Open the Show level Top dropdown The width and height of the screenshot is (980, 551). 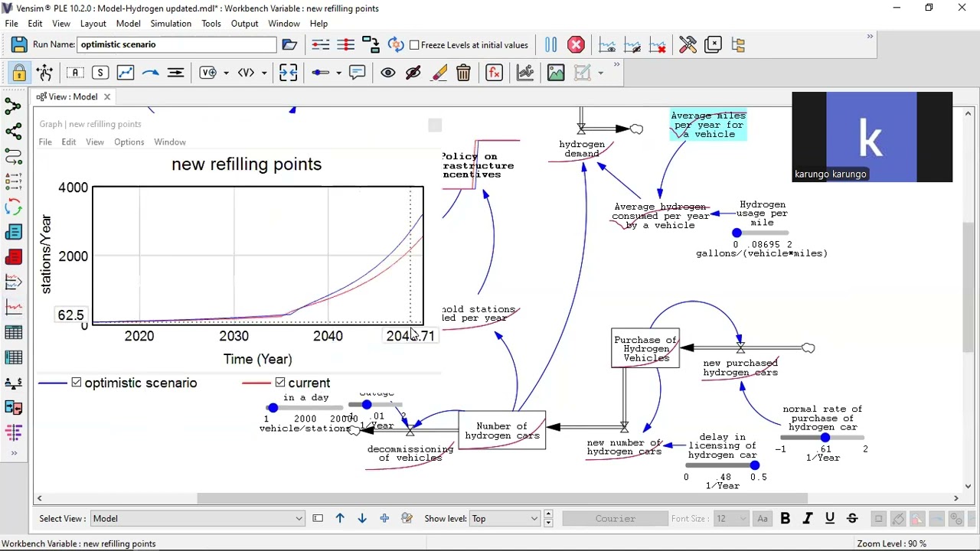[x=505, y=519]
